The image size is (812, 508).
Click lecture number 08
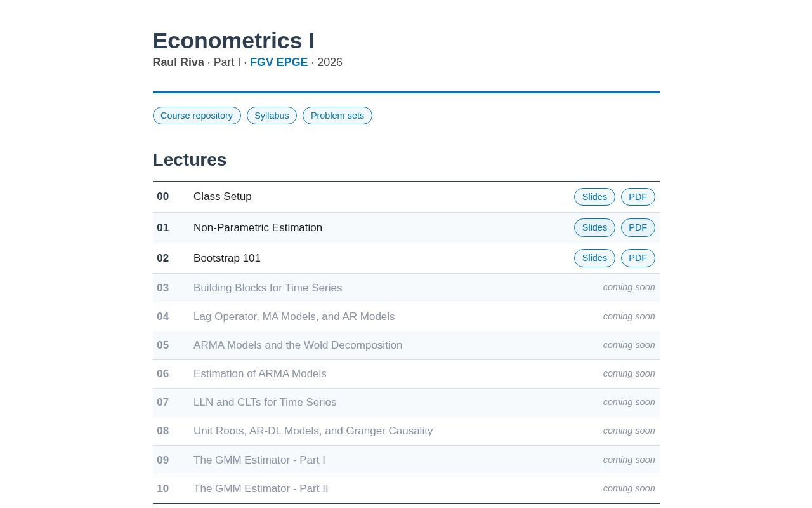pos(163,431)
